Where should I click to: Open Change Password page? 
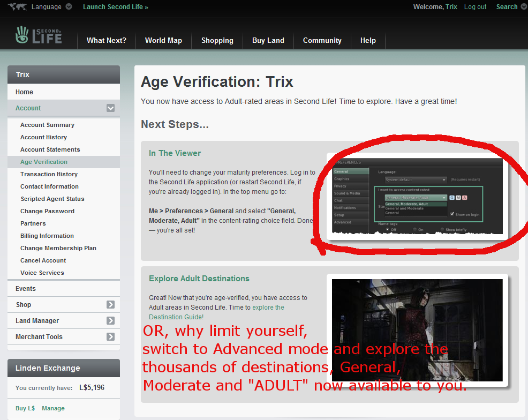47,211
